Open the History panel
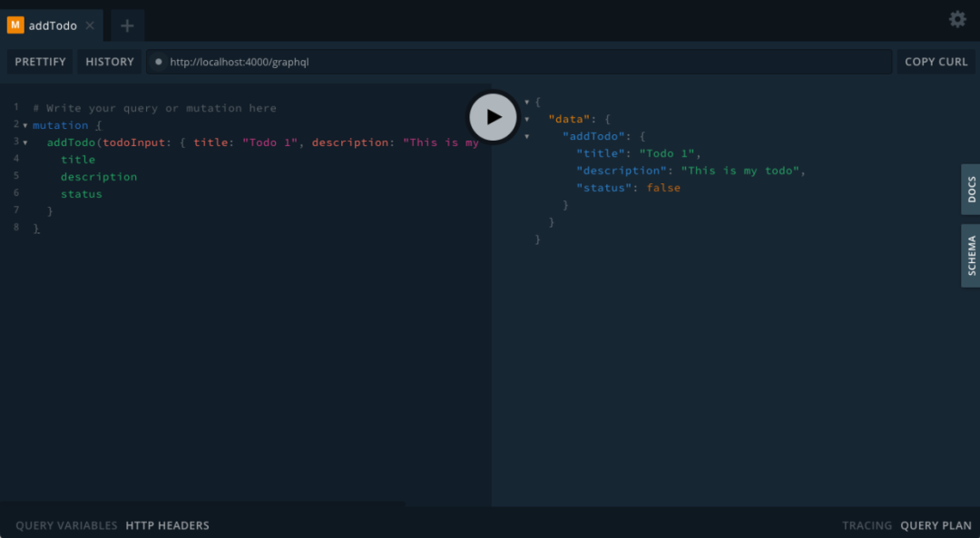The width and height of the screenshot is (980, 538). [110, 62]
